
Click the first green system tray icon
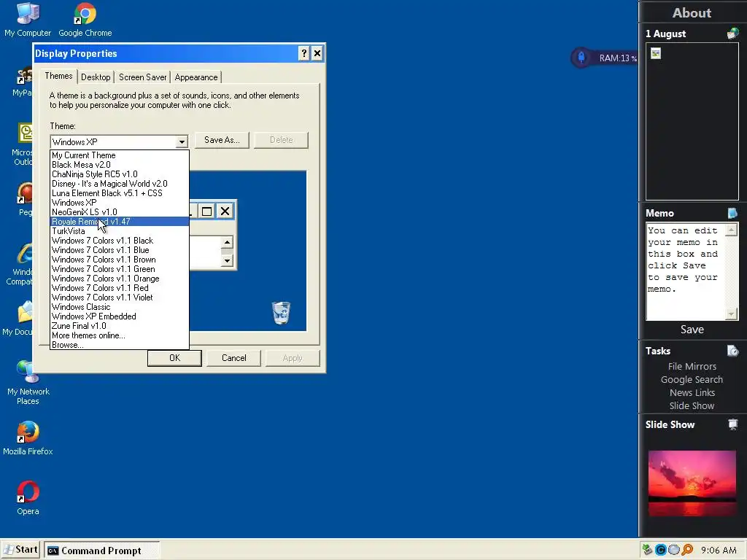647,550
